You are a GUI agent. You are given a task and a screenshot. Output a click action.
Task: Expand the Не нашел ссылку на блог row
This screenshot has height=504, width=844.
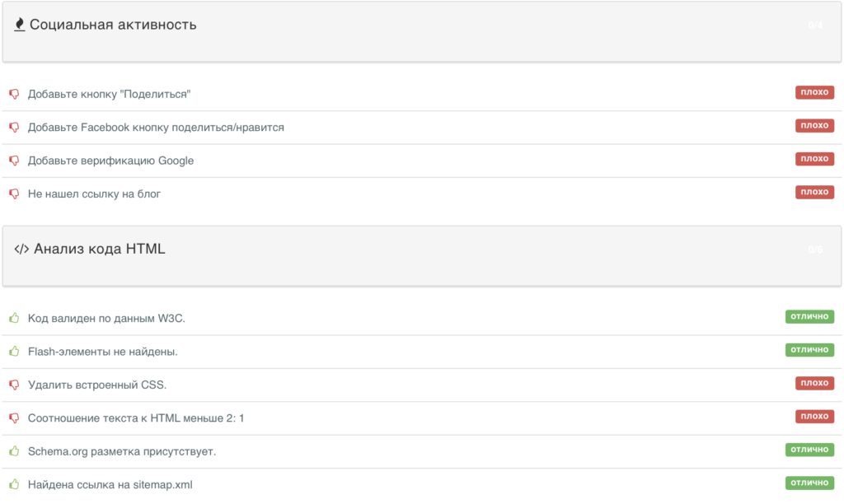(422, 194)
